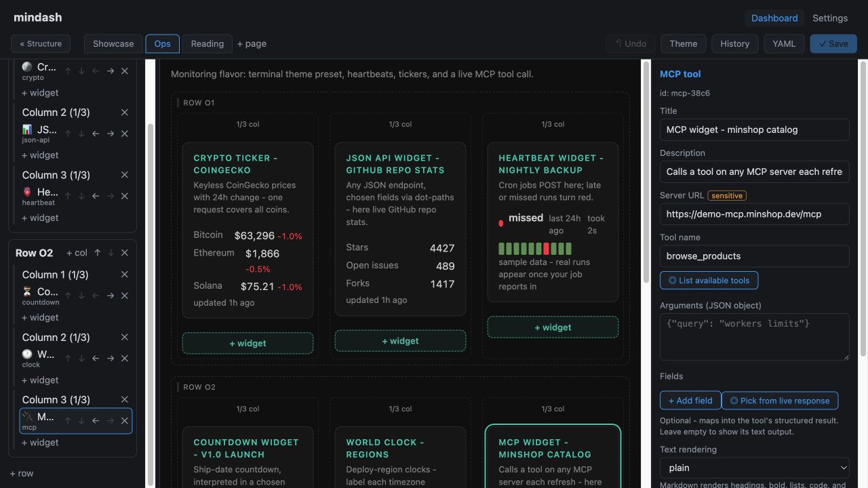Move the json-api widget to the right column
Screen dimensions: 868x488
pos(110,134)
